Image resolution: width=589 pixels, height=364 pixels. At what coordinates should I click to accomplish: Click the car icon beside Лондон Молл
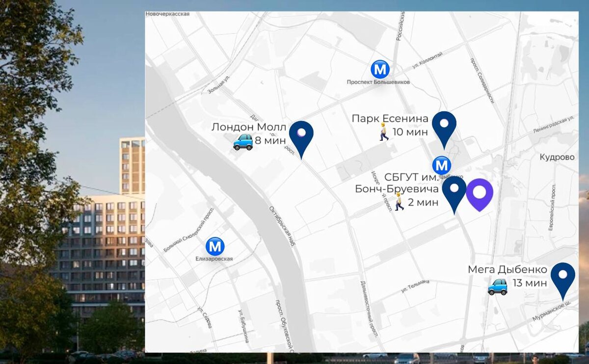point(243,142)
